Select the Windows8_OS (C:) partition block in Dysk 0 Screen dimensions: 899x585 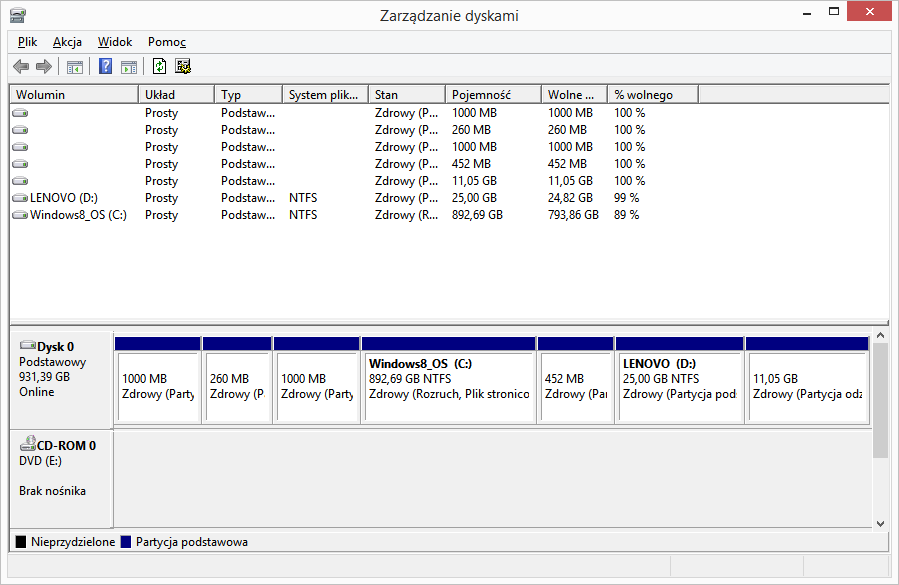[448, 385]
